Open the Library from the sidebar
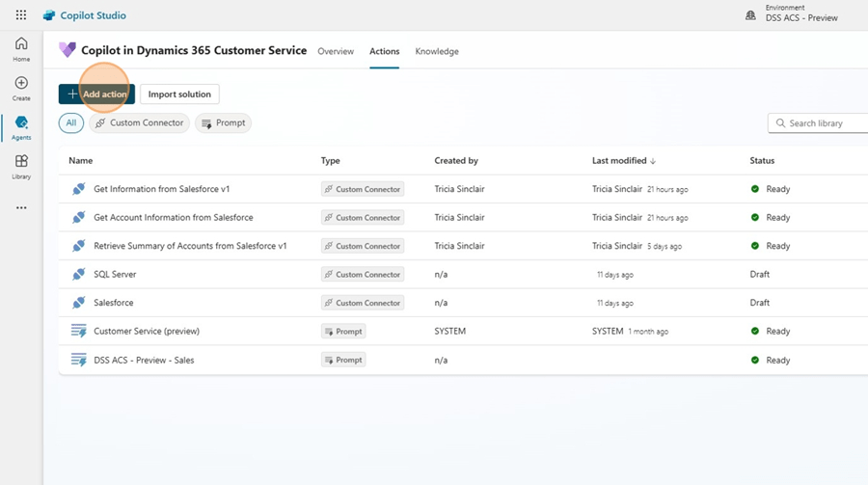This screenshot has height=485, width=868. click(x=21, y=167)
